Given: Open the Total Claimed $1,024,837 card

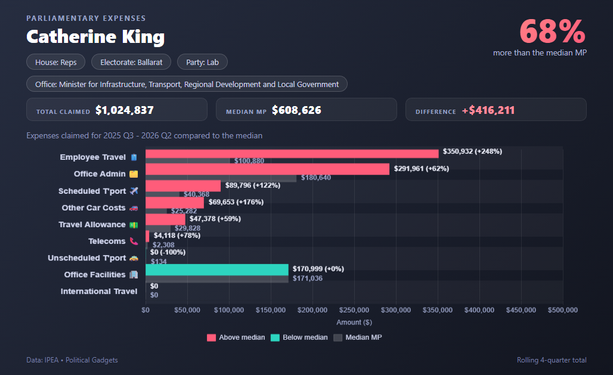Looking at the screenshot, I should tap(117, 110).
